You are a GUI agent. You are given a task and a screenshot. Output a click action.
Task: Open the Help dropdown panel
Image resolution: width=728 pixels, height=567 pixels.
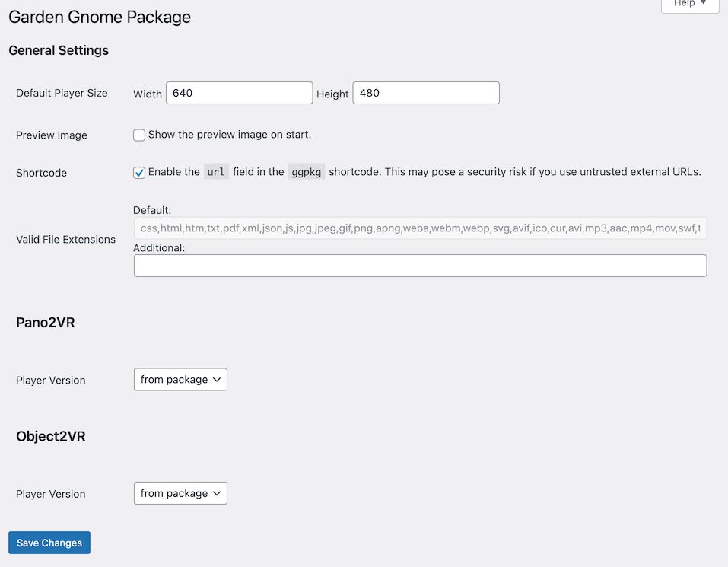pyautogui.click(x=688, y=5)
